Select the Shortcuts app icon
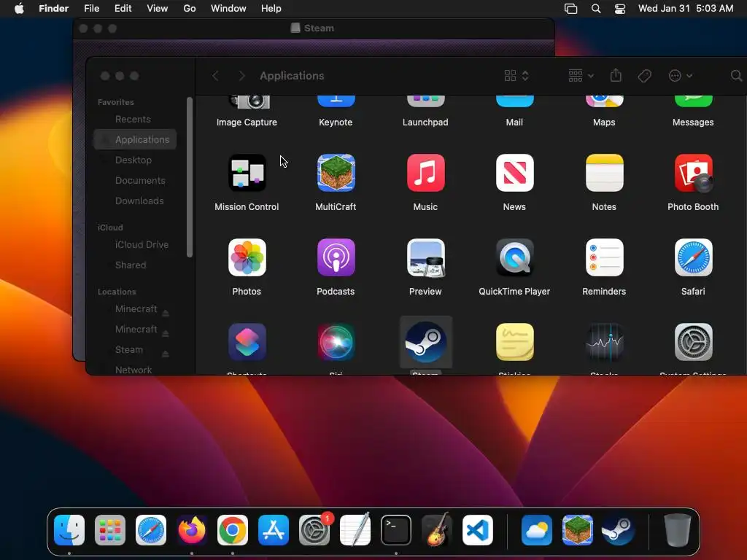Screen dimensions: 747x560 click(x=247, y=343)
